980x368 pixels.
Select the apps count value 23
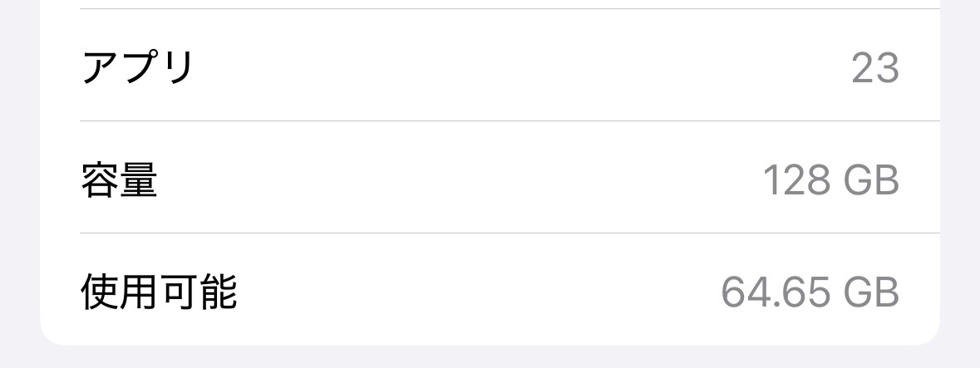pos(875,68)
